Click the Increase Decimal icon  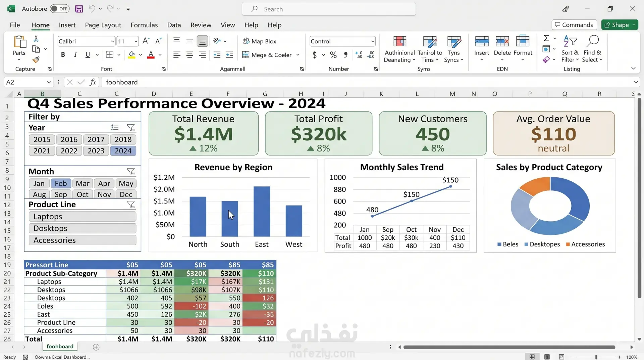click(359, 55)
